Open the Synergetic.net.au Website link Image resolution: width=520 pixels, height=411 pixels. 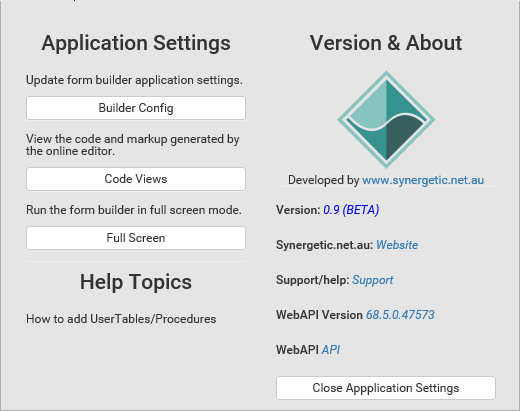(x=397, y=245)
